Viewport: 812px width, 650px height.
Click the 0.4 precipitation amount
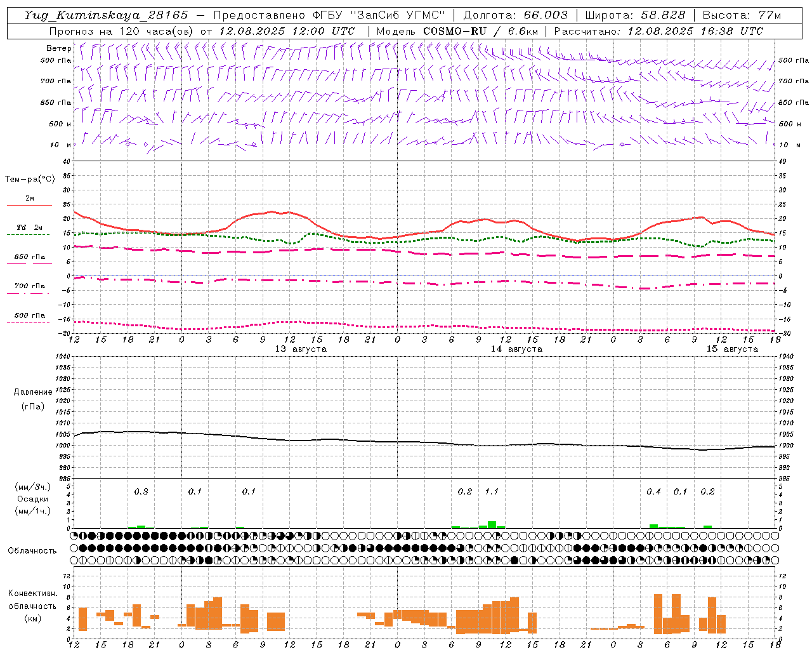tap(653, 491)
